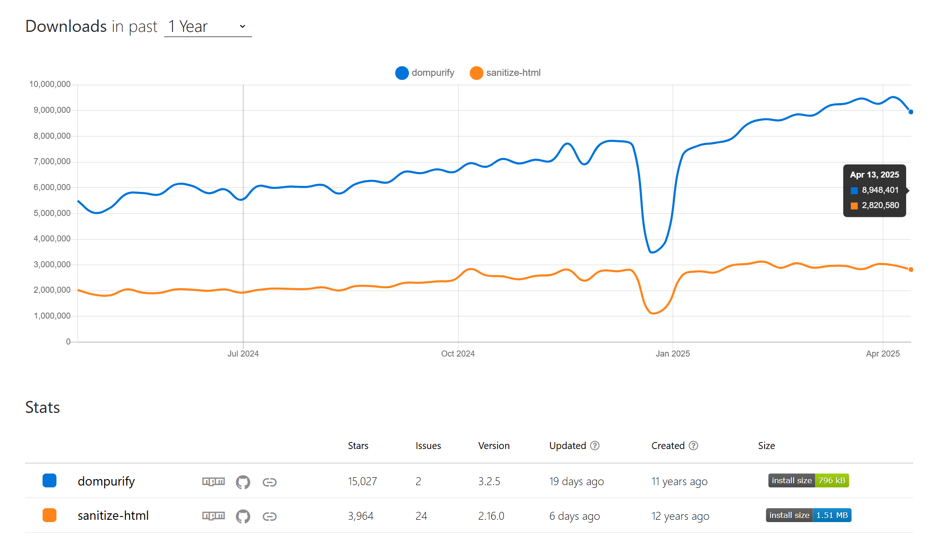This screenshot has height=560, width=945.
Task: Click the sanitize-html package name
Action: pos(113,516)
